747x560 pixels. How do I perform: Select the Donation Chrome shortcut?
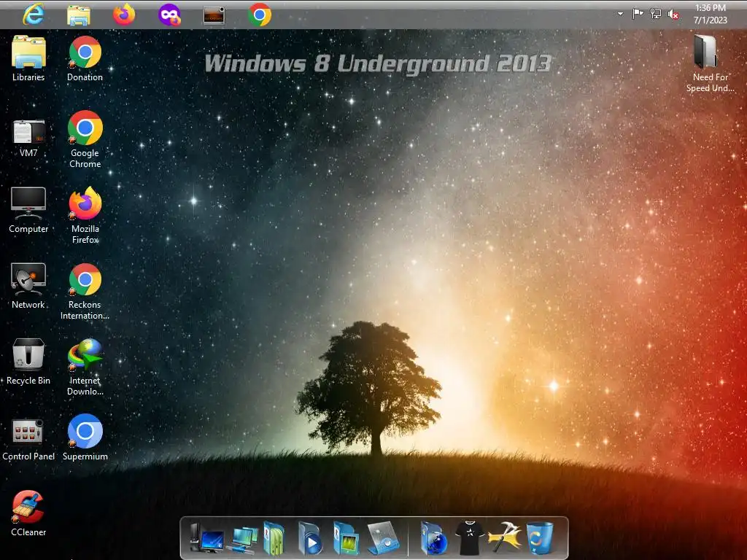pyautogui.click(x=85, y=58)
